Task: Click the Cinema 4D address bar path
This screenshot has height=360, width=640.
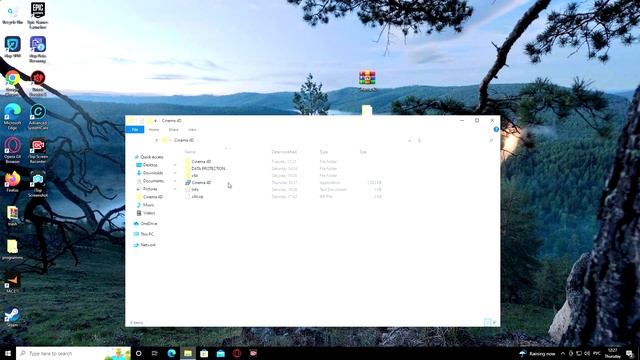Action: point(184,140)
